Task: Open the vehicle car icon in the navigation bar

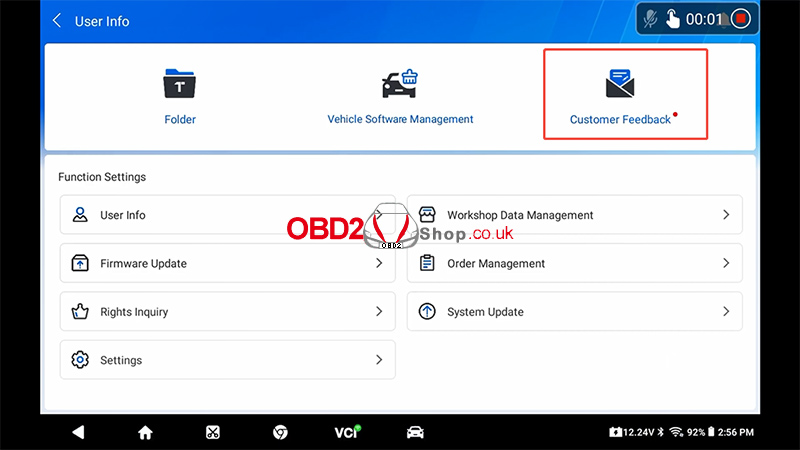Action: [x=415, y=433]
